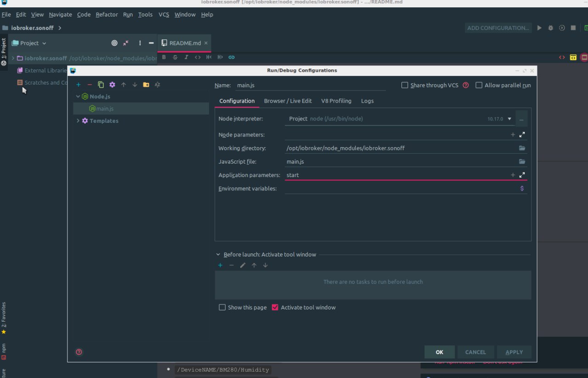Open the Node interpreter dropdown
The image size is (588, 378).
coord(509,119)
